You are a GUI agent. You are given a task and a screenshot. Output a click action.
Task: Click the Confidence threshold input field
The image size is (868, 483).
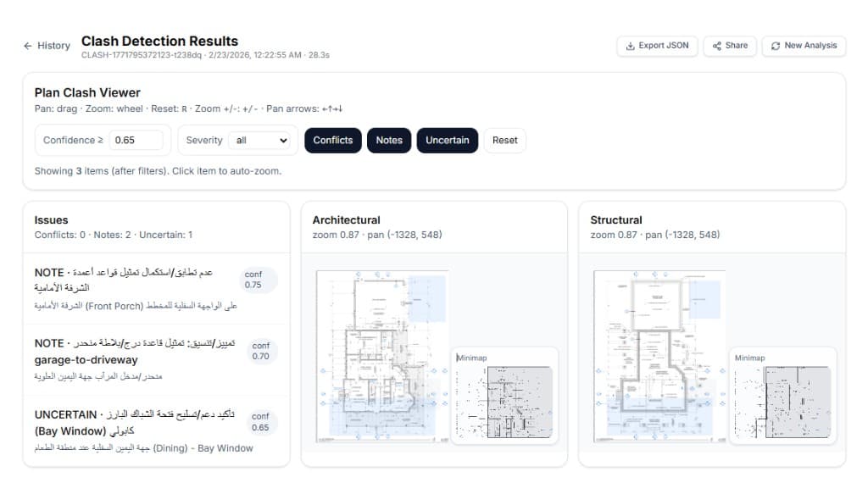coord(136,141)
